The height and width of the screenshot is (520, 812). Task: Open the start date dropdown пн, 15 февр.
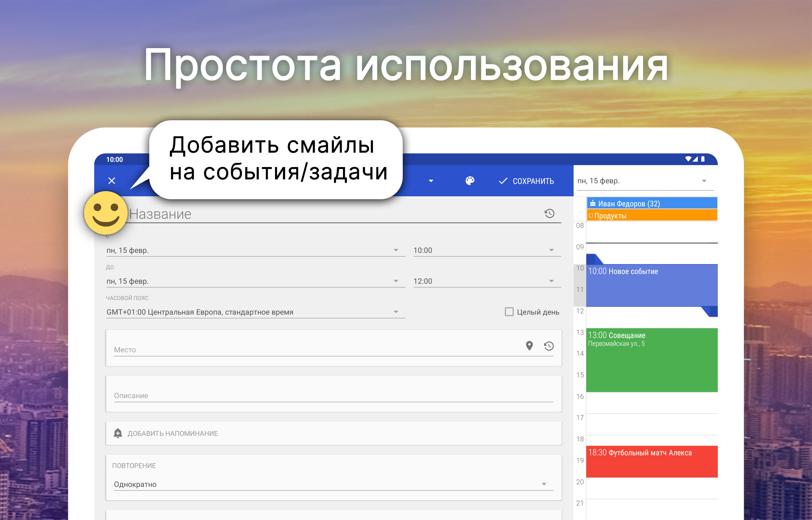[255, 250]
